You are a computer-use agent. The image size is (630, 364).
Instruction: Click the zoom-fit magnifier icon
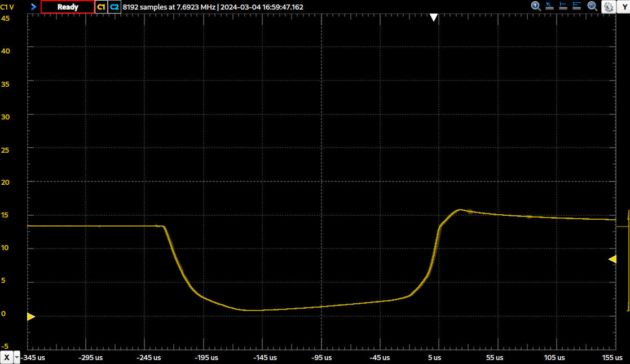[592, 6]
